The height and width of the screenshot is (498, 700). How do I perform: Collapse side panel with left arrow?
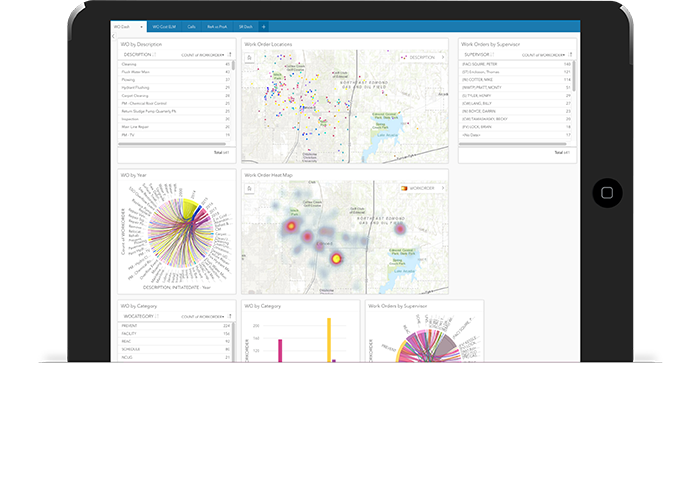[113, 36]
